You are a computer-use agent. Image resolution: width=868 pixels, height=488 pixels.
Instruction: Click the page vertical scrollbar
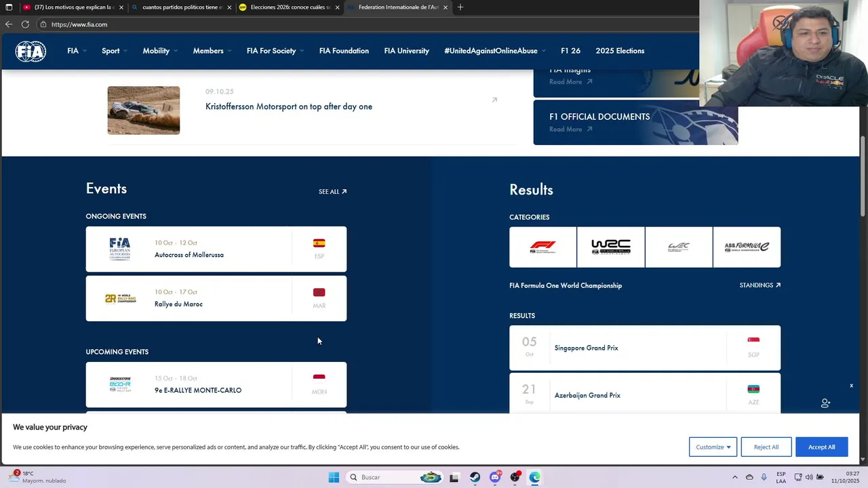(x=863, y=176)
